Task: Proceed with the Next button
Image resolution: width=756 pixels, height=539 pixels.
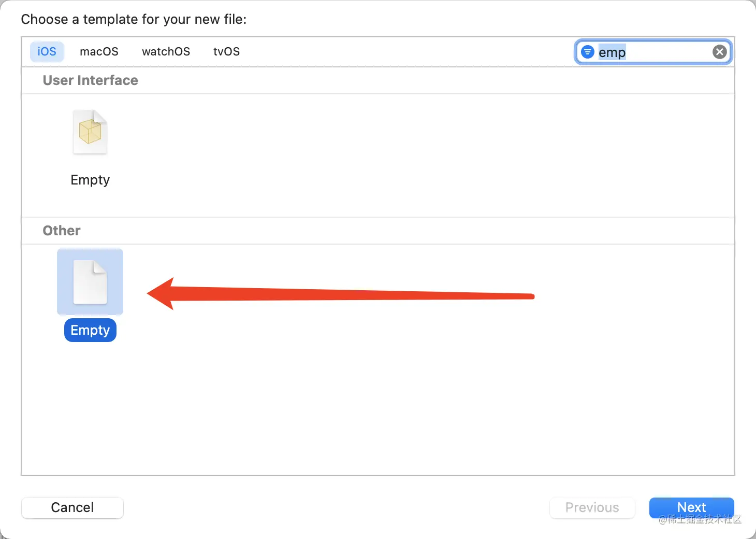Action: [x=691, y=507]
